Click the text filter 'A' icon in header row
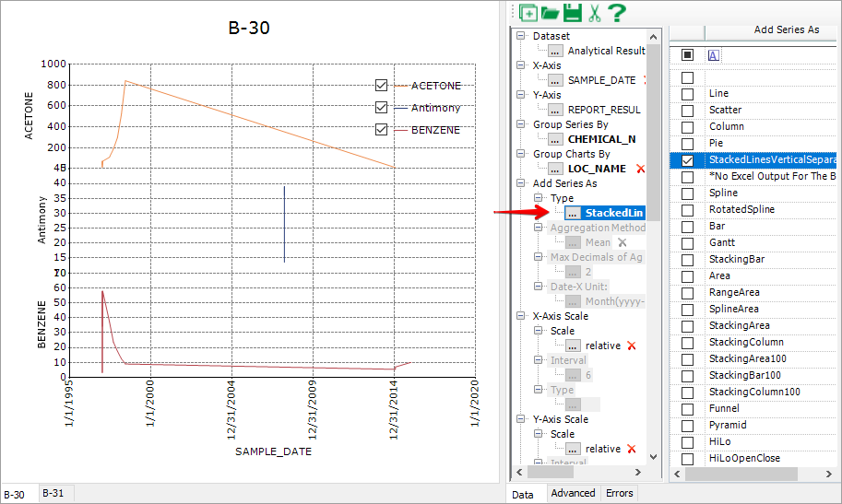Screen dimensions: 842x504 click(x=713, y=54)
